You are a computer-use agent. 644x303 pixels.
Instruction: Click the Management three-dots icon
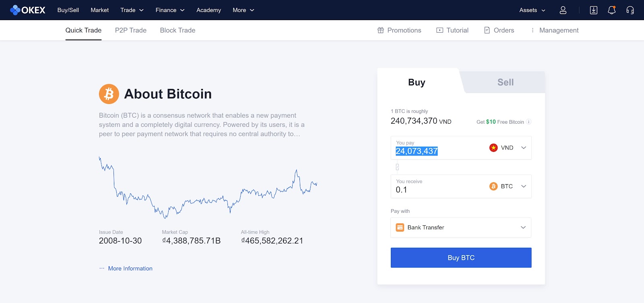[533, 30]
